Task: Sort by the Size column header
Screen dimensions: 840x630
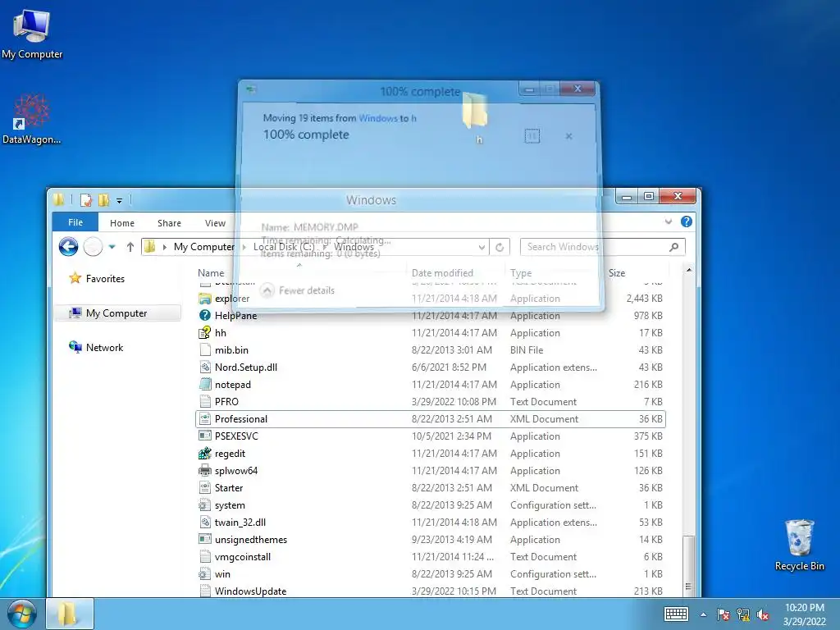Action: click(x=617, y=272)
